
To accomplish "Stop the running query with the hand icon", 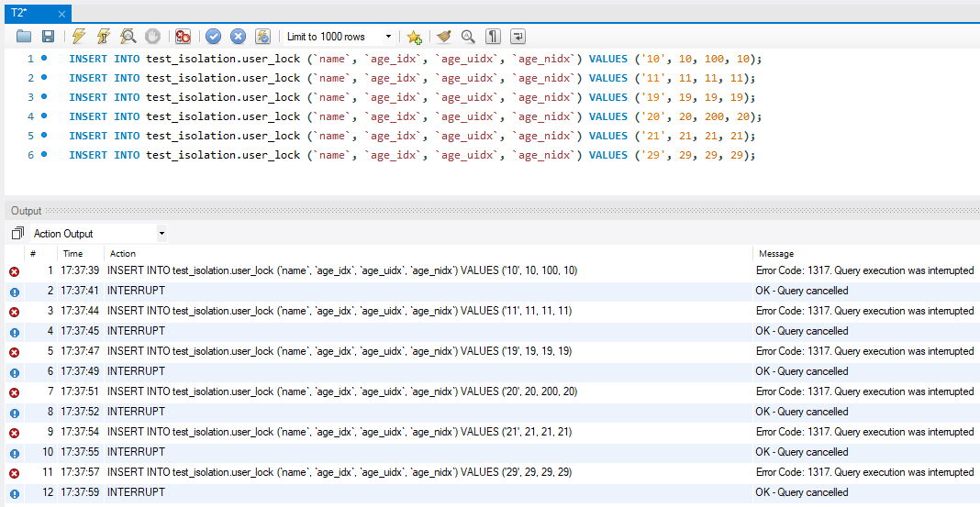I will (152, 37).
